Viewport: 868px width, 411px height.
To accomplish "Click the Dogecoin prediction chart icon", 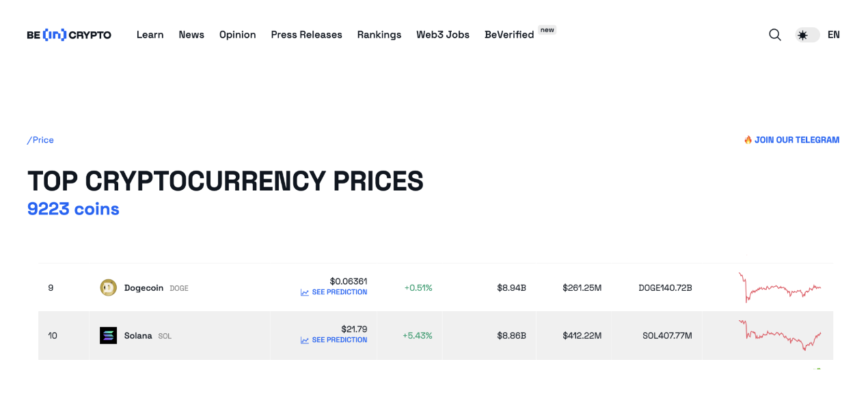I will (x=305, y=293).
